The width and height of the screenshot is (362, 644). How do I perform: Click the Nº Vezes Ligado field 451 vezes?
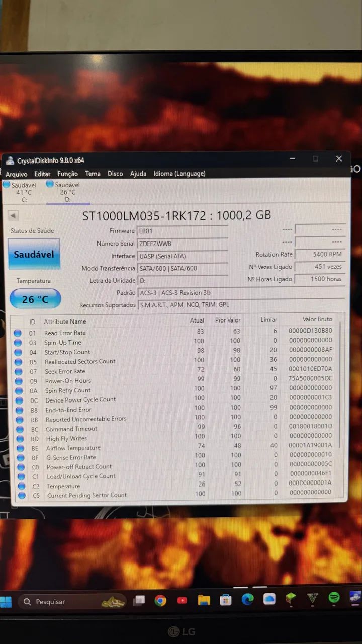click(320, 267)
